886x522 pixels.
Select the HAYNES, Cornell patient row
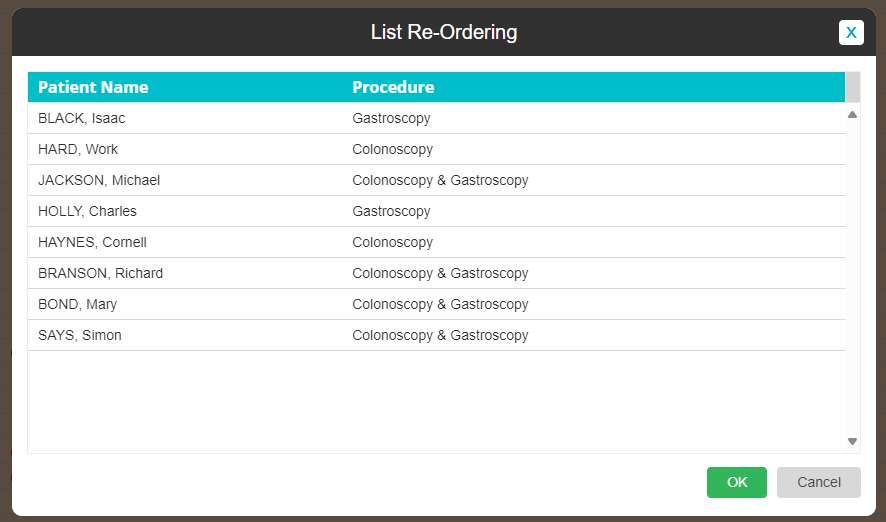click(x=436, y=242)
